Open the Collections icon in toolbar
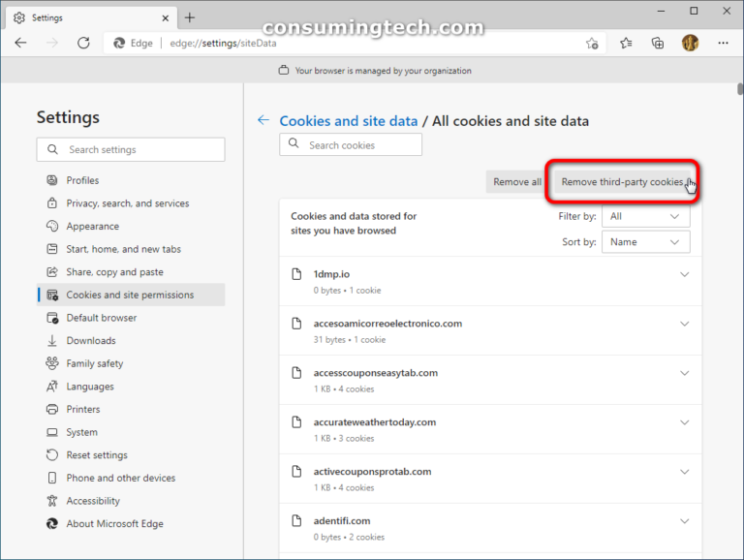Screen dimensions: 744x560 coord(658,44)
